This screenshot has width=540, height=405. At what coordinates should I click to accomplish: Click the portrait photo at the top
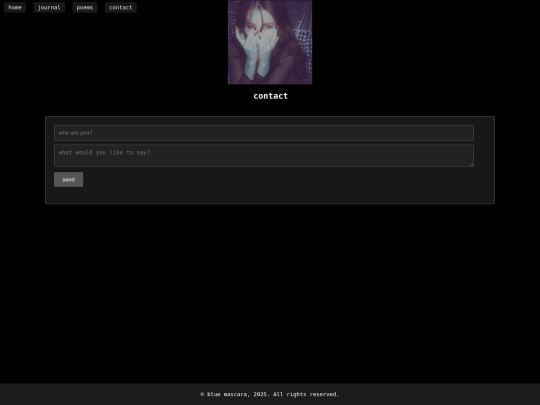pyautogui.click(x=270, y=42)
